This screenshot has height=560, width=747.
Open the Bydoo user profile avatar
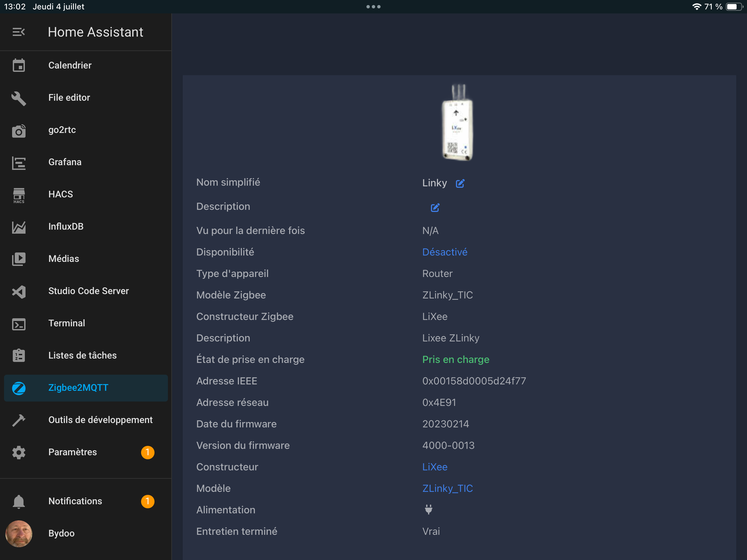point(18,533)
